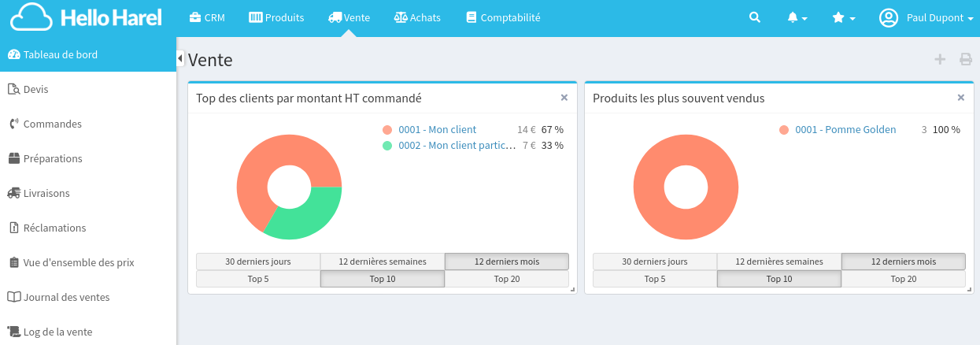Open the notifications bell dropdown
980x345 pixels.
tap(797, 17)
